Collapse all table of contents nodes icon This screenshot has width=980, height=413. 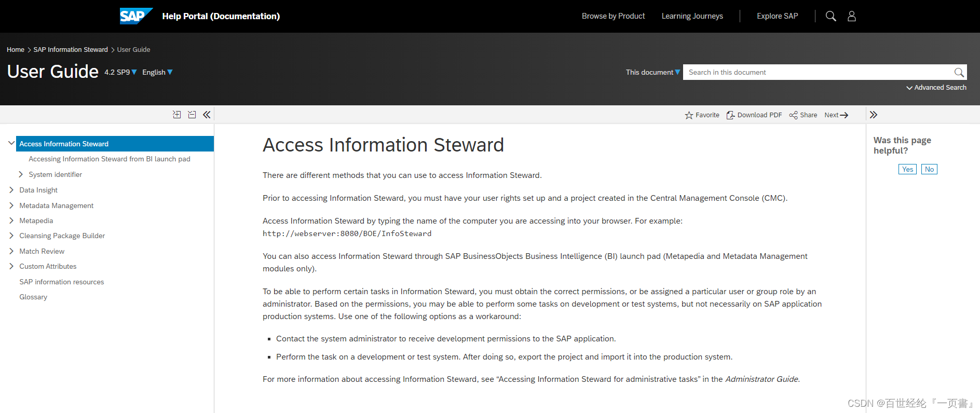point(192,115)
